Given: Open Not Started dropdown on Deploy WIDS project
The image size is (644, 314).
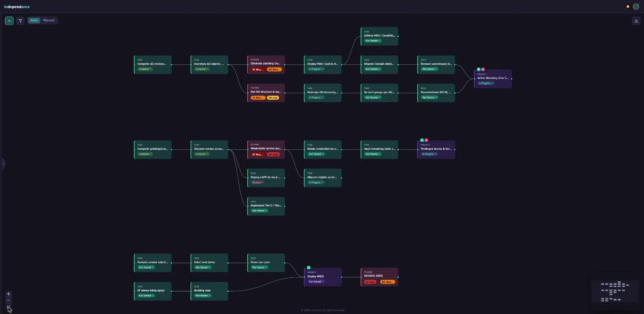Looking at the screenshot, I should click(x=316, y=282).
